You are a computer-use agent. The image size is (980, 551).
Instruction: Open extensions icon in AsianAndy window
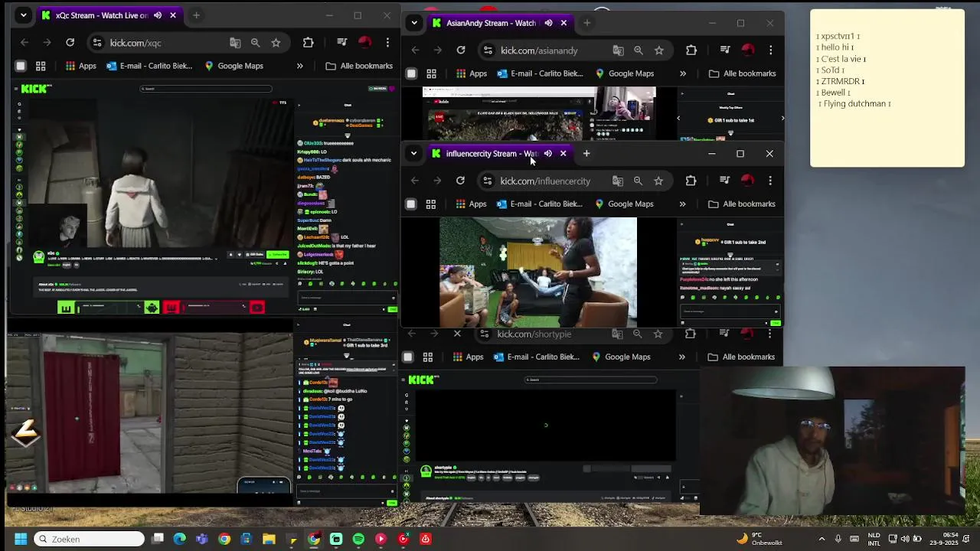click(691, 51)
